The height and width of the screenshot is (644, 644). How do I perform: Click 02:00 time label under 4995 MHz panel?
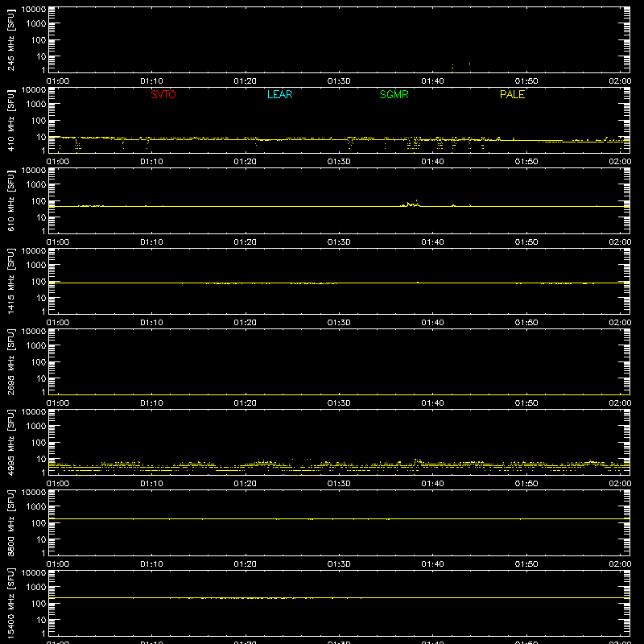tap(620, 484)
